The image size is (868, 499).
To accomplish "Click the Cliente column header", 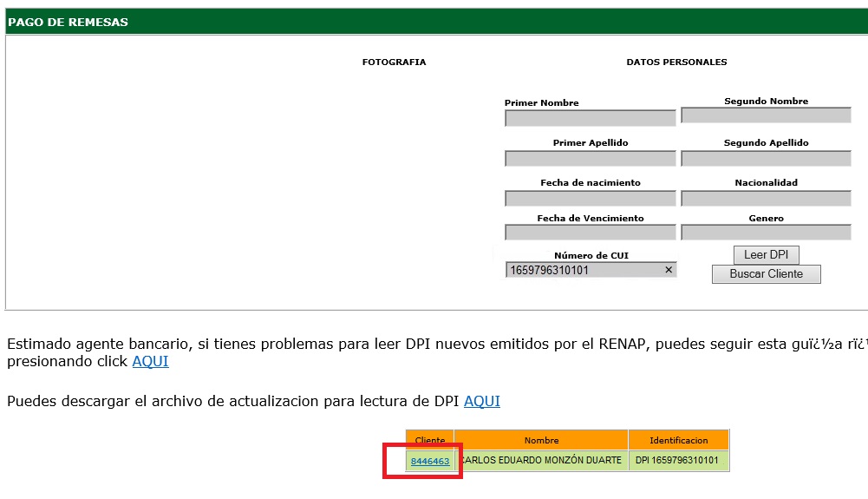I will (x=430, y=440).
